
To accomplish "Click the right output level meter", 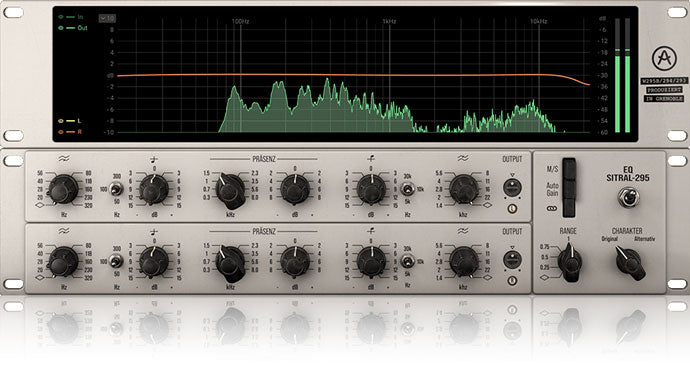I will 627,75.
